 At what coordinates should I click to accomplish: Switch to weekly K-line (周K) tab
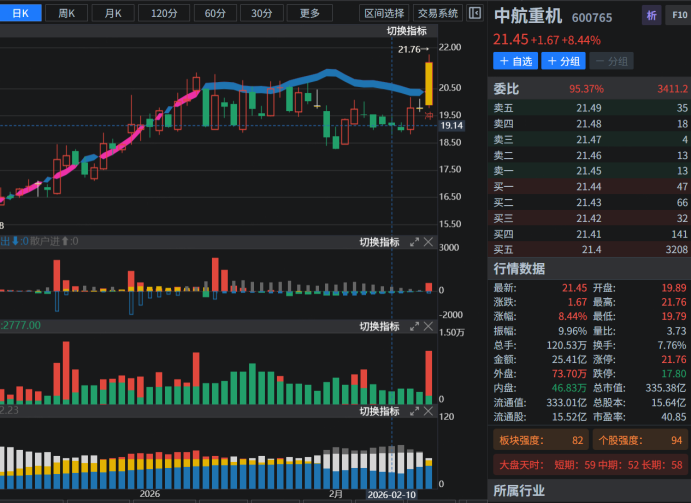pos(67,13)
